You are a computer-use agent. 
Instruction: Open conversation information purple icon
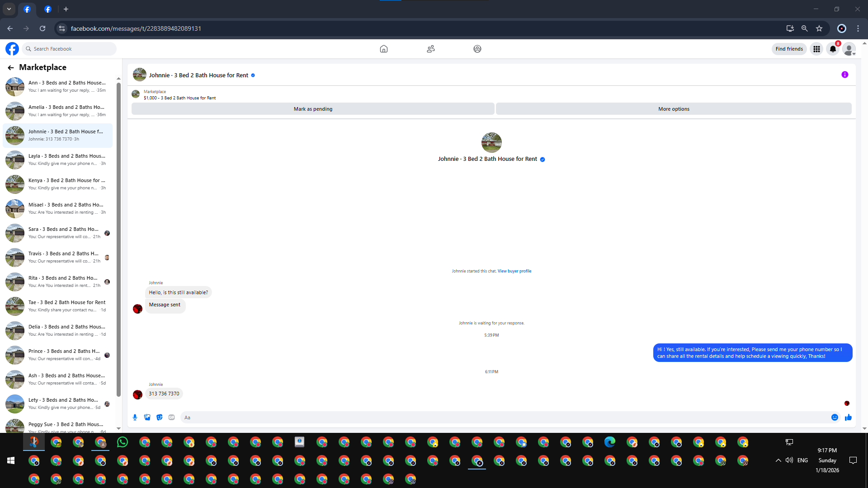tap(844, 75)
